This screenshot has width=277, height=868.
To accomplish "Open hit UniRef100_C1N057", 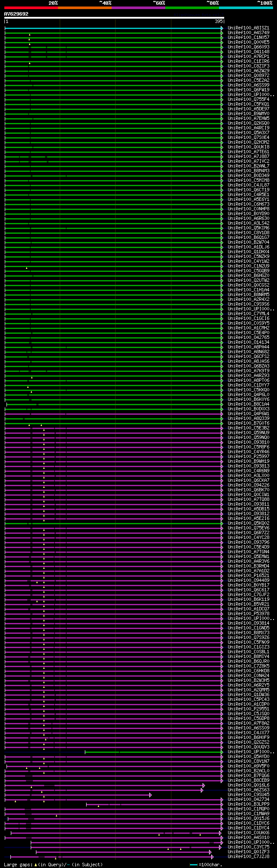I will point(248,38).
